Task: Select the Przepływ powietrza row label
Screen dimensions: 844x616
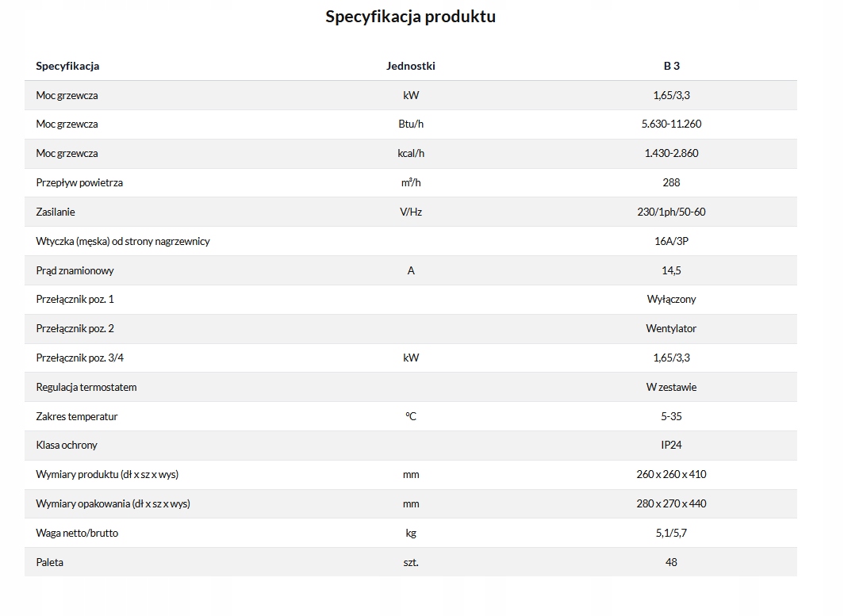Action: [79, 182]
